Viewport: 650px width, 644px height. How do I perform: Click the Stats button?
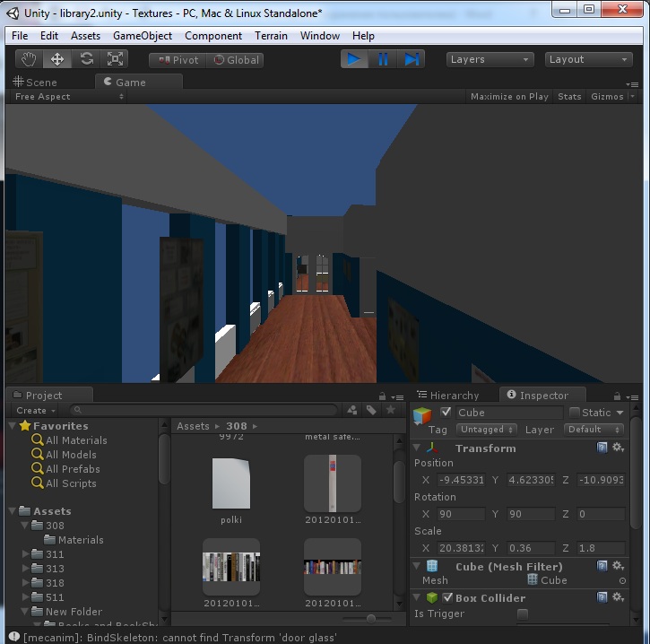point(569,97)
